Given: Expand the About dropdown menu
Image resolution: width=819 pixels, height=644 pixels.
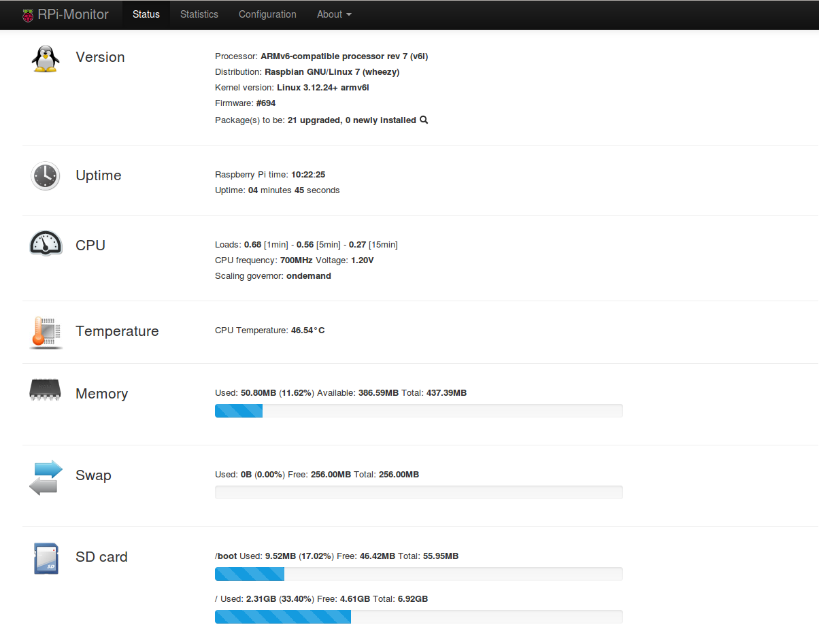Looking at the screenshot, I should point(334,14).
